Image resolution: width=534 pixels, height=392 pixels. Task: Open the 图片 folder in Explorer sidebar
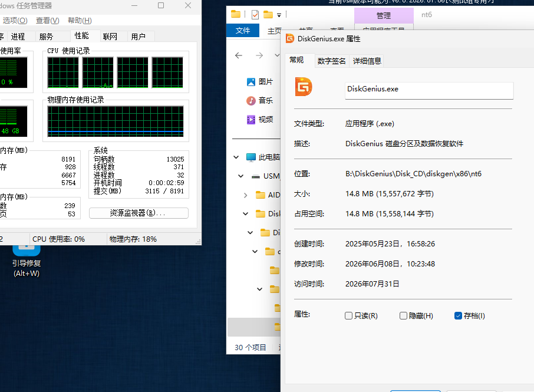click(x=259, y=82)
